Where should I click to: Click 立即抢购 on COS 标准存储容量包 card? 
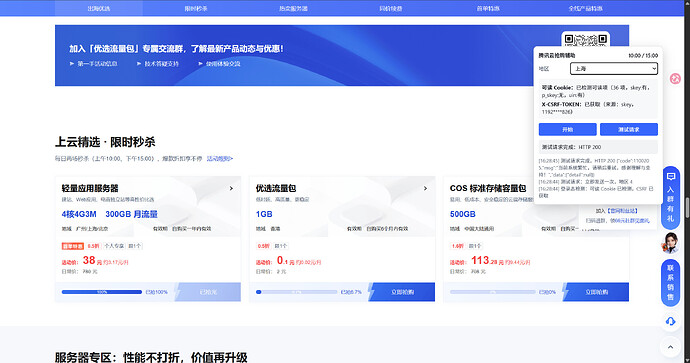point(596,292)
